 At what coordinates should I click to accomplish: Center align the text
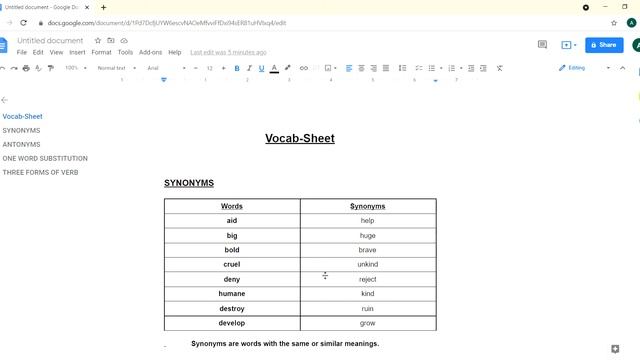pyautogui.click(x=361, y=68)
